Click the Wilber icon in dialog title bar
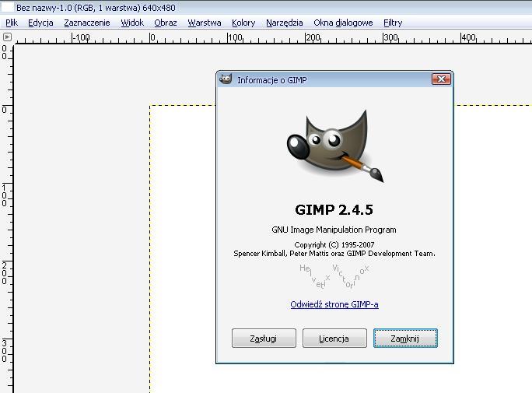Screen dimensions: 532x393 pyautogui.click(x=226, y=79)
